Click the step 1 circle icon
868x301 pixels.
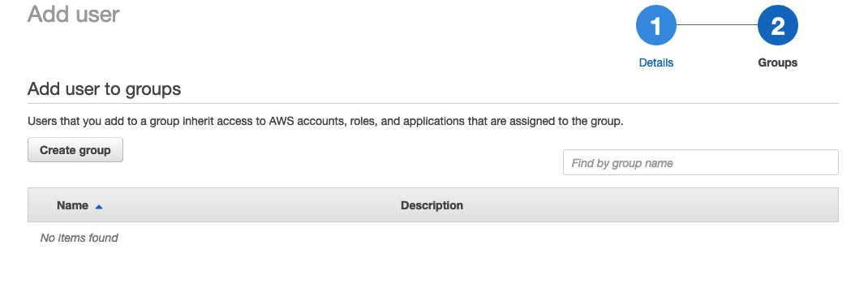(x=656, y=25)
